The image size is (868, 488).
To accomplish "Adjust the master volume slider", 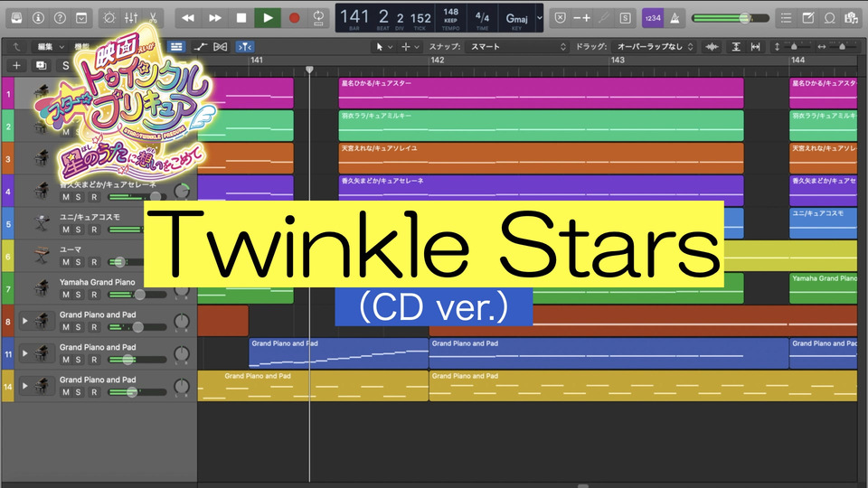I will (731, 18).
